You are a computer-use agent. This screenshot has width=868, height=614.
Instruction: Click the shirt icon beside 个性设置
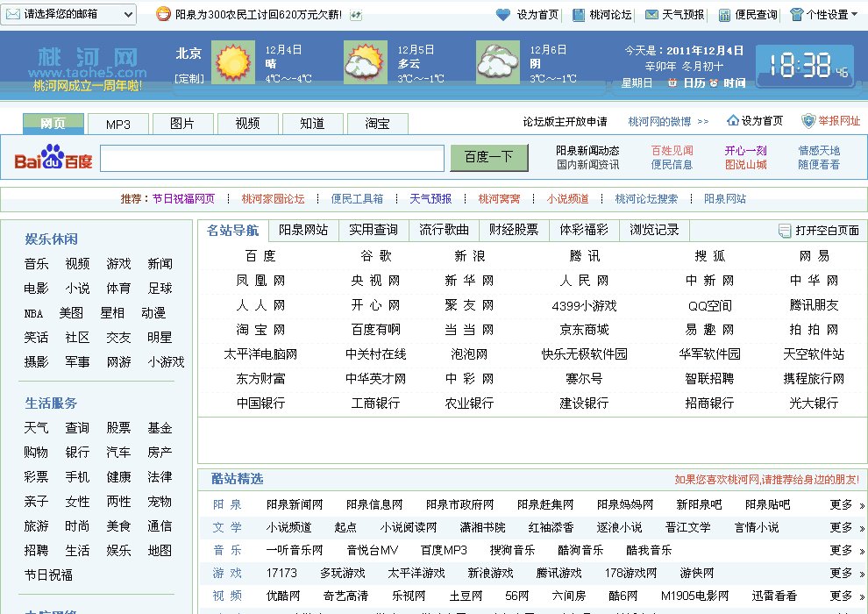(x=799, y=12)
